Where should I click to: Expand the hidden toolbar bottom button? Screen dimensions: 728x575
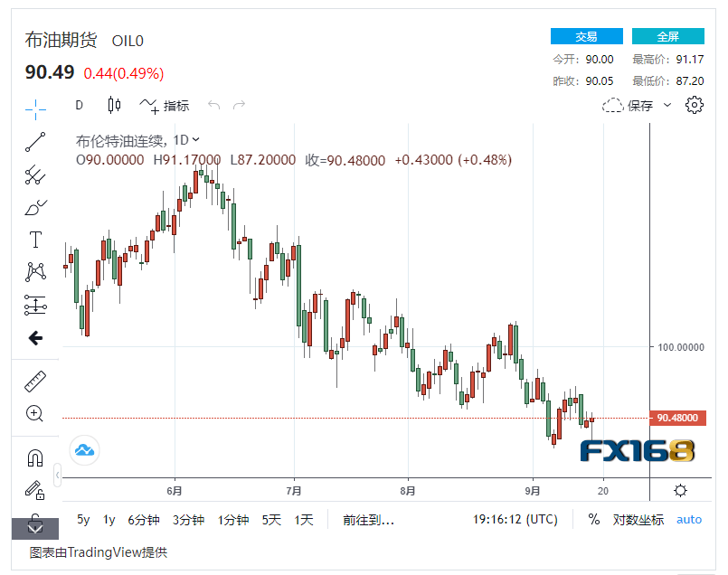tap(35, 528)
